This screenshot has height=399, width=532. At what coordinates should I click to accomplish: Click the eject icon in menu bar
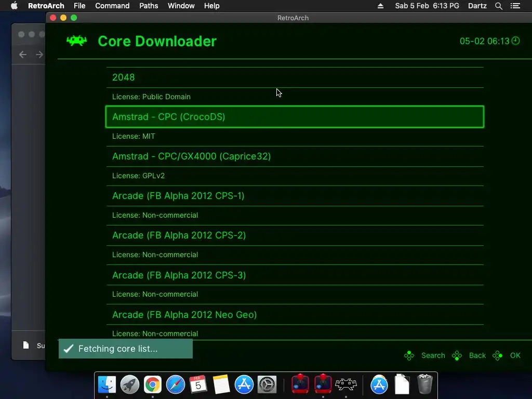tap(380, 6)
